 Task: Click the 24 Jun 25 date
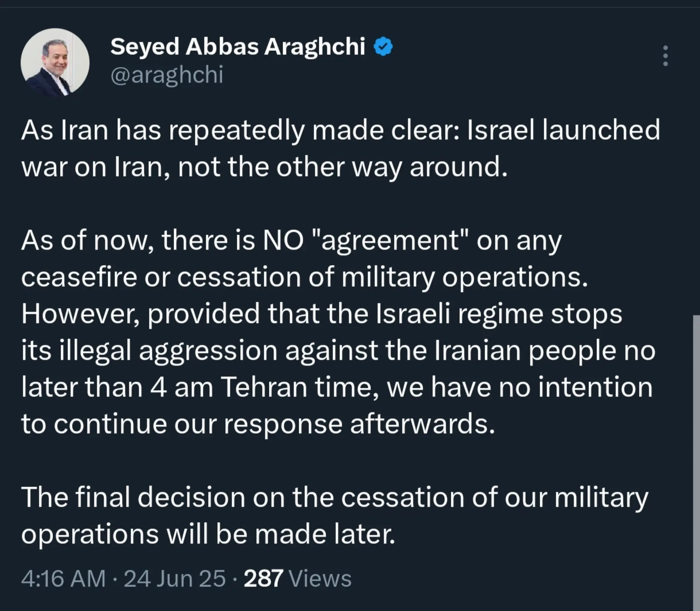tap(175, 578)
